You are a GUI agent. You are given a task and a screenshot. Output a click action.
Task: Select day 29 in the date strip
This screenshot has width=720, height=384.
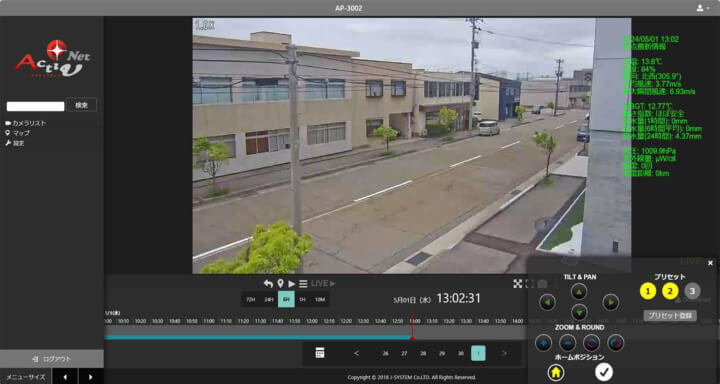point(442,353)
